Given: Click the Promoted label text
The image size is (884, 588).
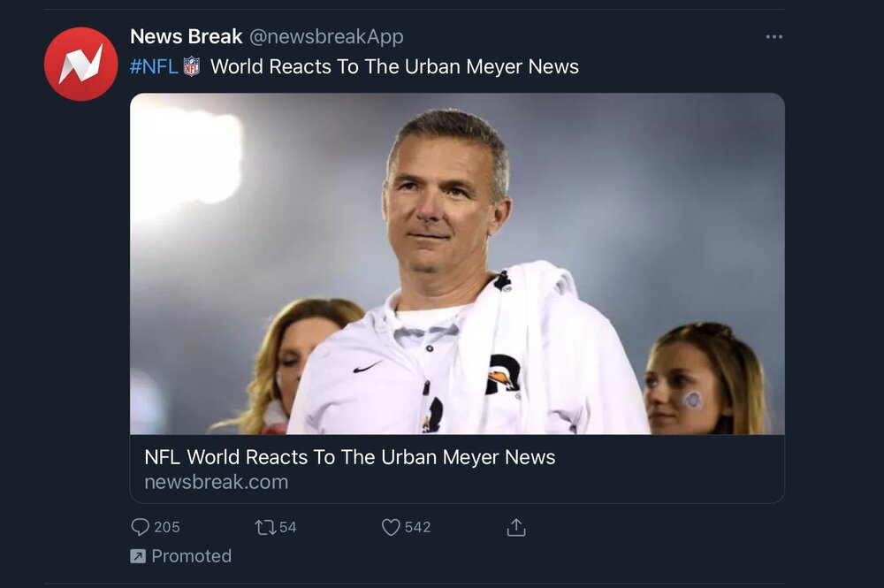Looking at the screenshot, I should point(191,556).
